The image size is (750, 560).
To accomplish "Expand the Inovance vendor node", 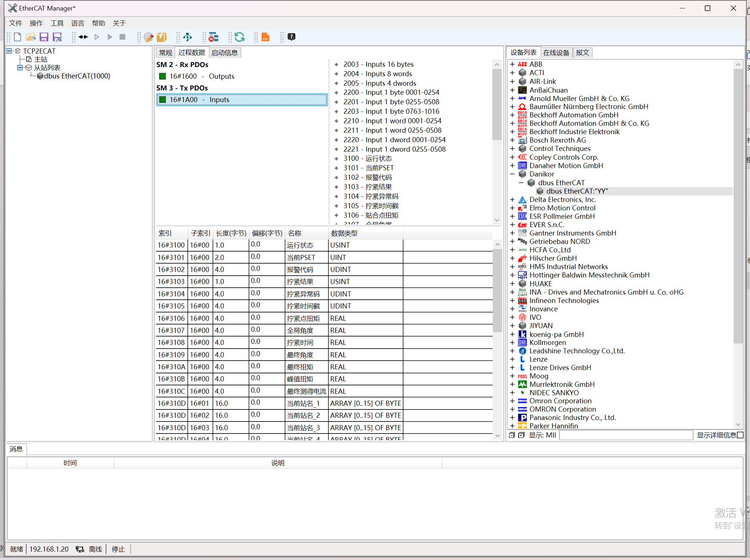I will 512,309.
